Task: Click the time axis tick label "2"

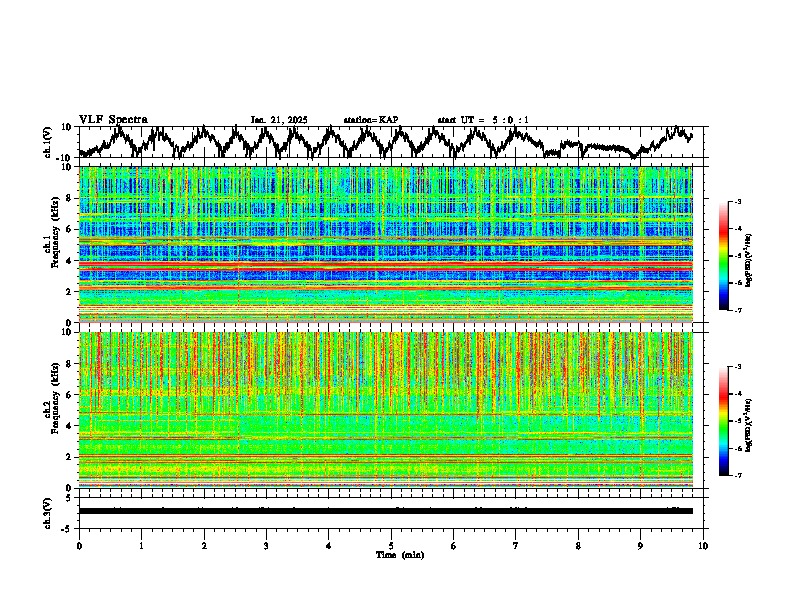Action: click(204, 546)
